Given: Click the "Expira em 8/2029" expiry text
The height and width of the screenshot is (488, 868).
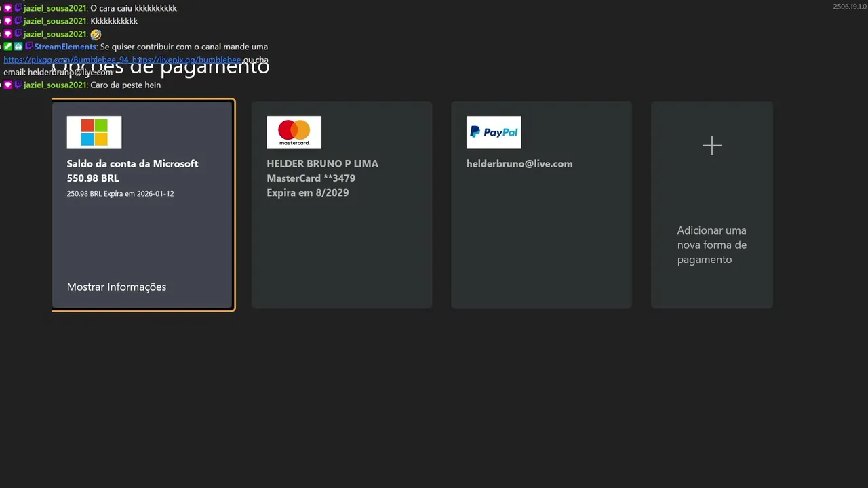Looking at the screenshot, I should (x=307, y=192).
